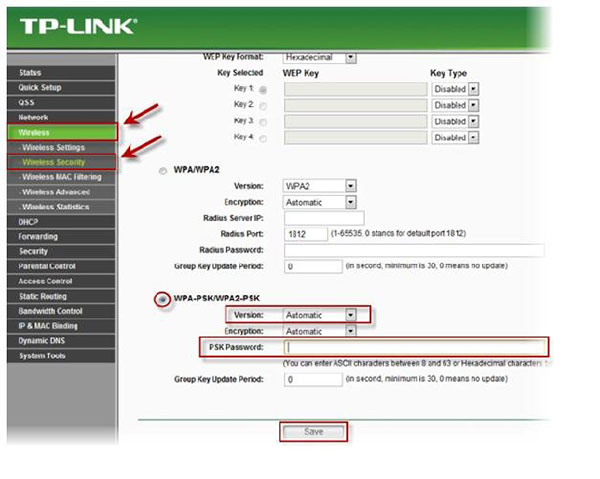Focus the Radius Server IP field
The height and width of the screenshot is (479, 600).
[x=324, y=217]
